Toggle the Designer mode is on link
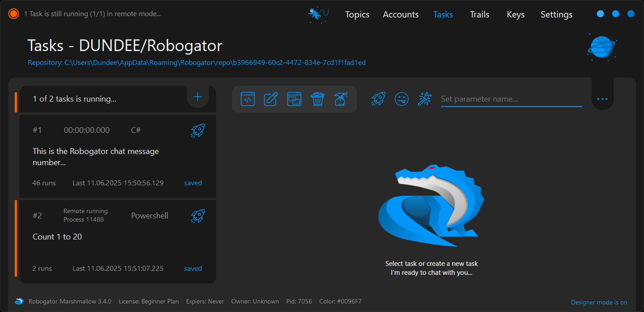 tap(599, 302)
